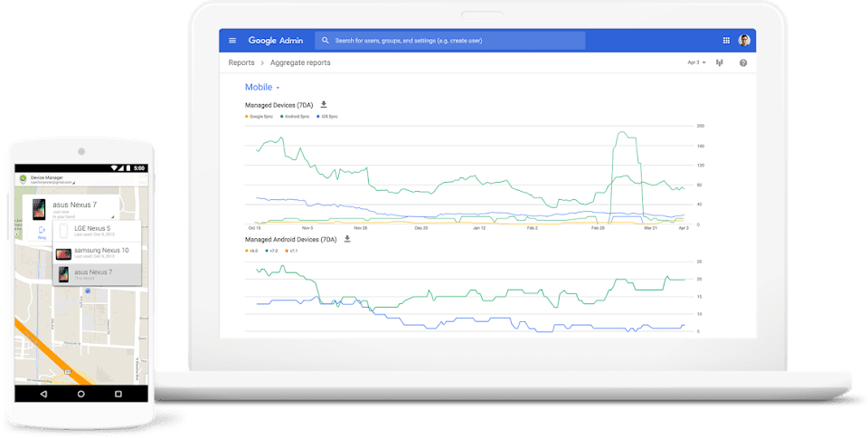
Task: Toggle the v7.0 legend entry
Action: point(272,251)
